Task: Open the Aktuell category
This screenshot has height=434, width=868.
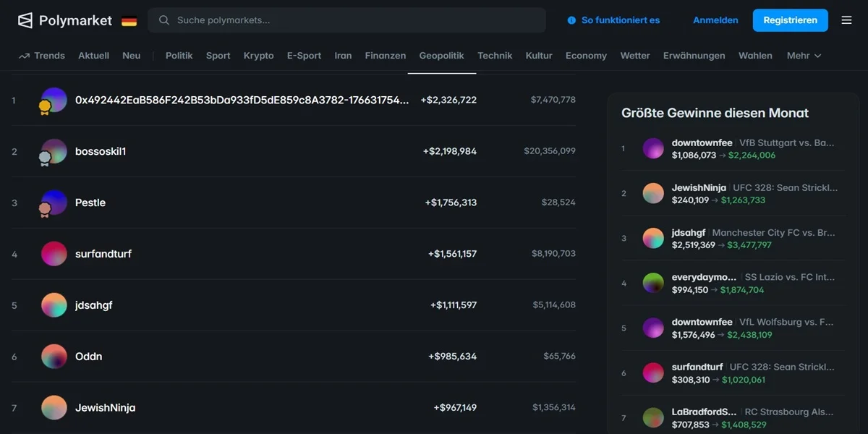Action: (94, 56)
